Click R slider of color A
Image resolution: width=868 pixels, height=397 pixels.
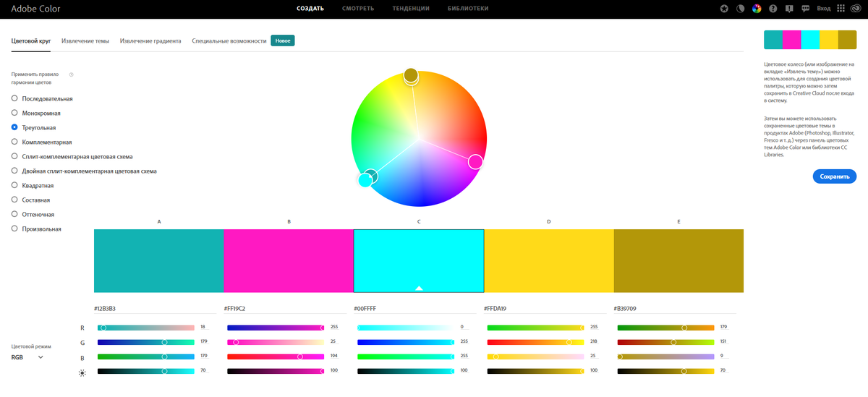click(146, 328)
